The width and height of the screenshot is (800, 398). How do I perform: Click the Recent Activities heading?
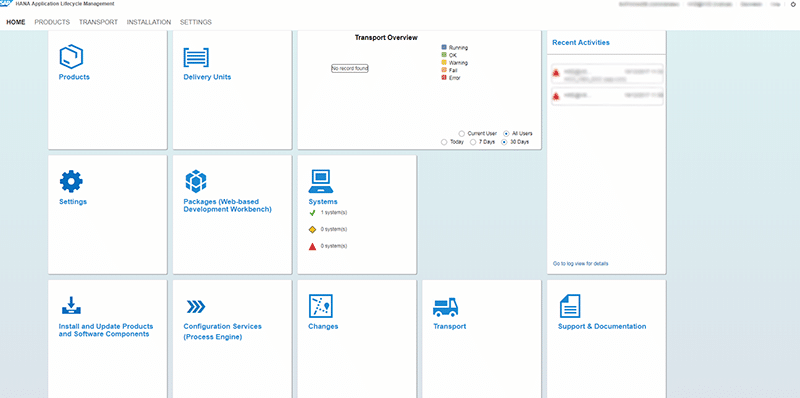coord(581,43)
